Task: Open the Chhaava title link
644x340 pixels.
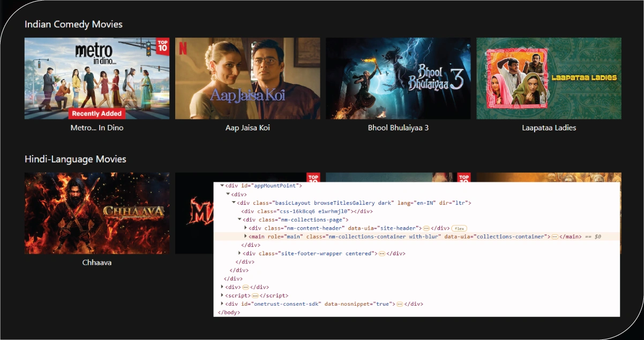Action: [x=97, y=262]
